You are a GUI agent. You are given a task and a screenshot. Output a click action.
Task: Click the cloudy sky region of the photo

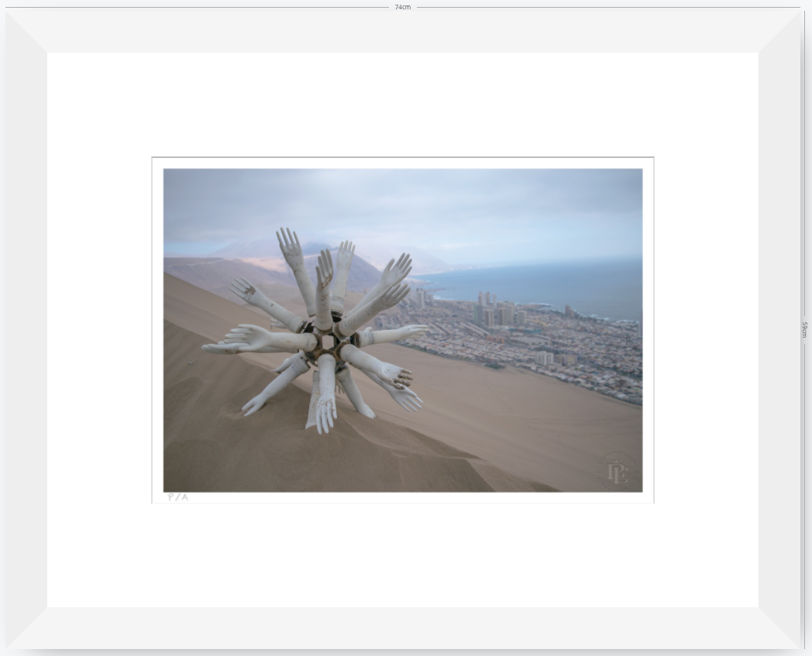tap(403, 207)
